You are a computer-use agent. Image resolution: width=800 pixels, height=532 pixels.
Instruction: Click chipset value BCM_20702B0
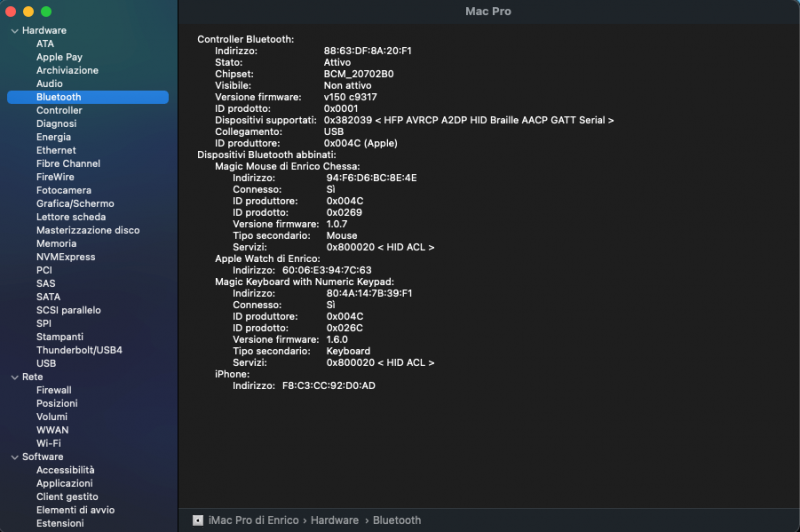point(359,73)
